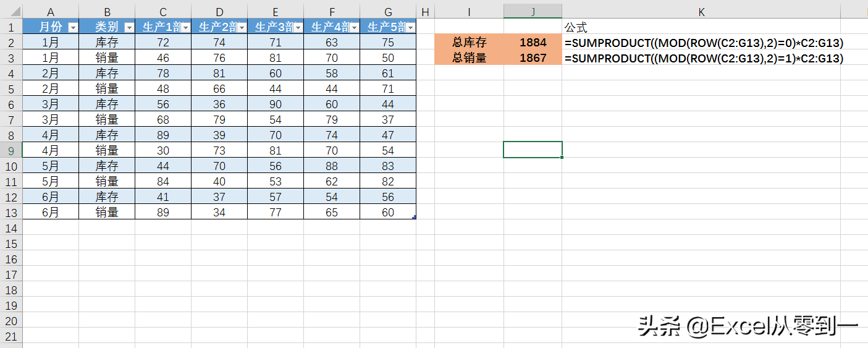Image resolution: width=868 pixels, height=348 pixels.
Task: Open the 月份 filter dropdown
Action: tap(73, 27)
